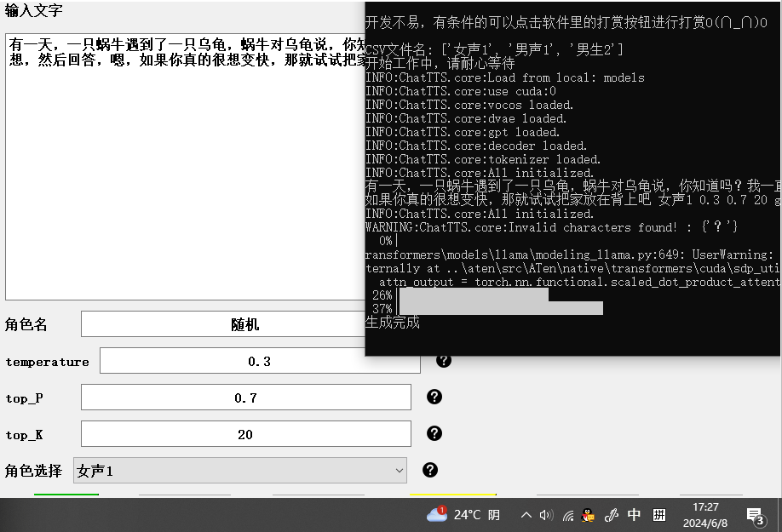782x532 pixels.
Task: Click the help icon beside top_K
Action: click(434, 433)
